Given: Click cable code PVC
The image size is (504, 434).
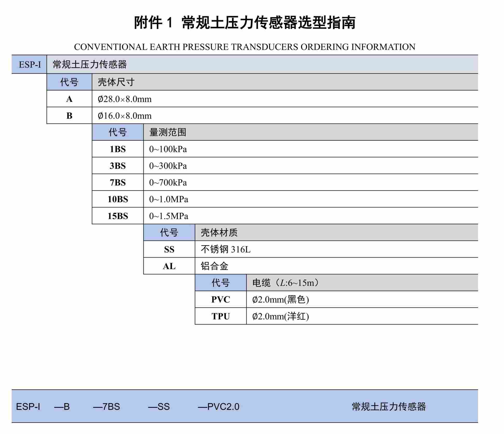Looking at the screenshot, I should 221,299.
